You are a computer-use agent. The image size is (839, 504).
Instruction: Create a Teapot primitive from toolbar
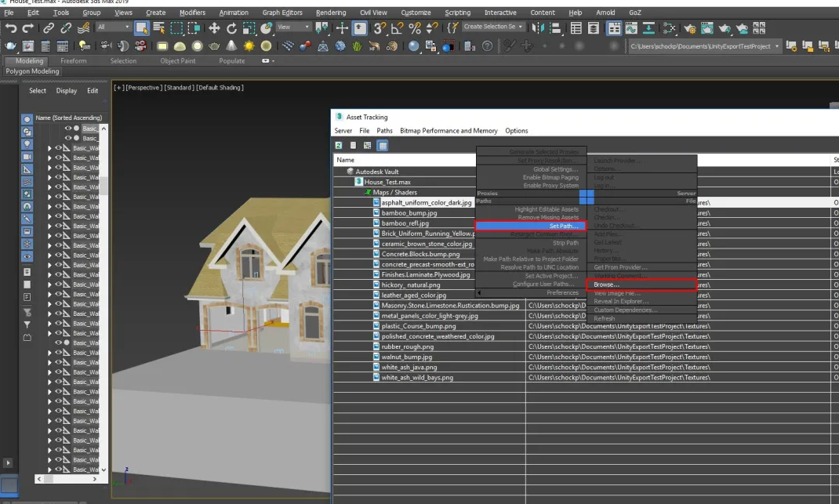click(214, 46)
